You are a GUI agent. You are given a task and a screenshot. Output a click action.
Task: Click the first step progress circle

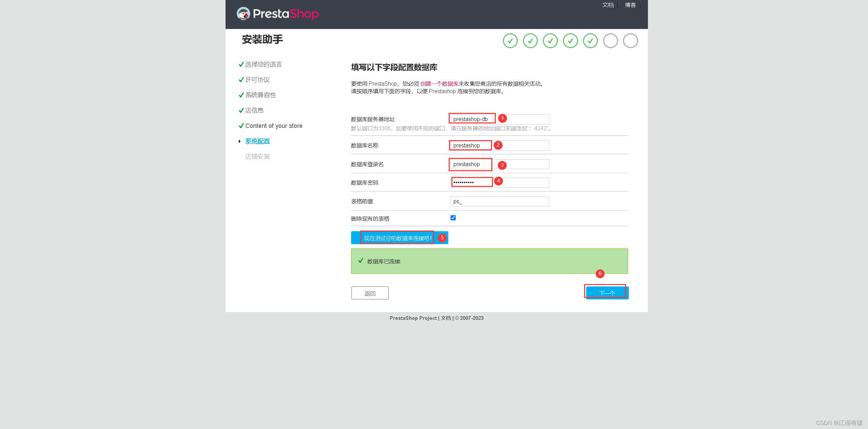pos(510,41)
